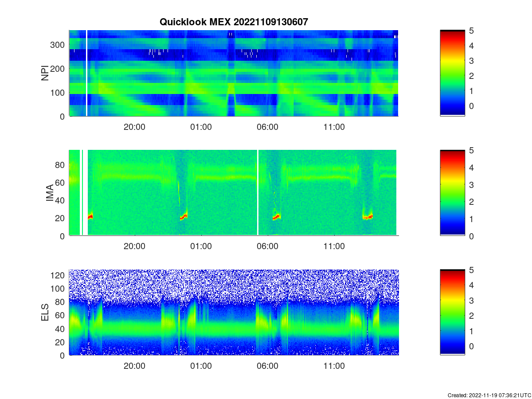
Task: Click the 20:00 tick under the IMA plot
Action: [134, 247]
